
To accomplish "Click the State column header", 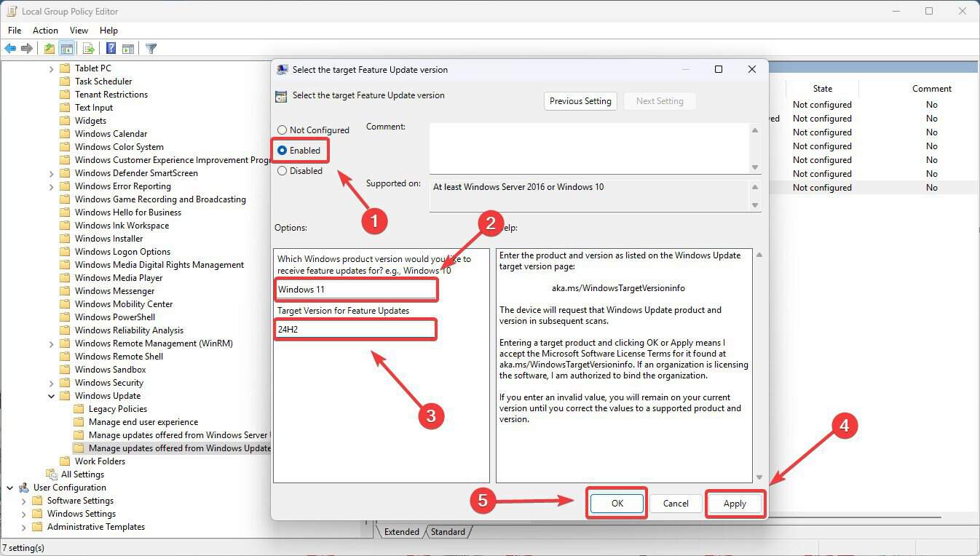I will point(823,89).
